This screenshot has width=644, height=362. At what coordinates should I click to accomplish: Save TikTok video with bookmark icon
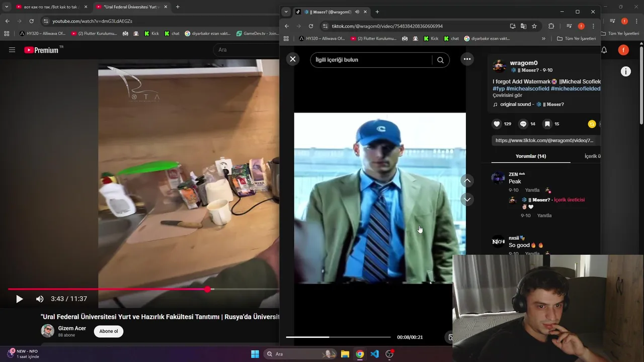(x=547, y=124)
